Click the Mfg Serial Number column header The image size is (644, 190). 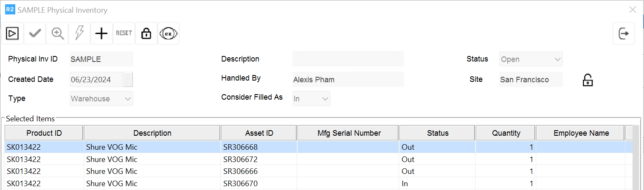[349, 133]
